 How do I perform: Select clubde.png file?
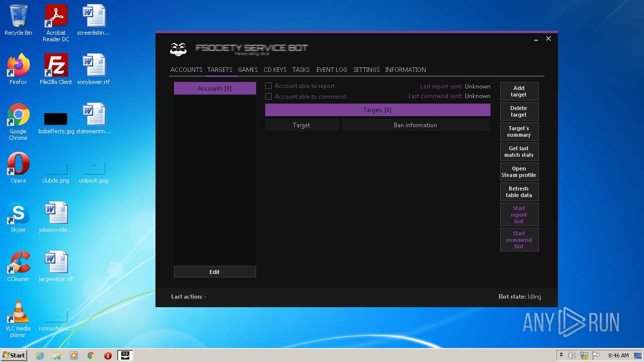coord(56,173)
